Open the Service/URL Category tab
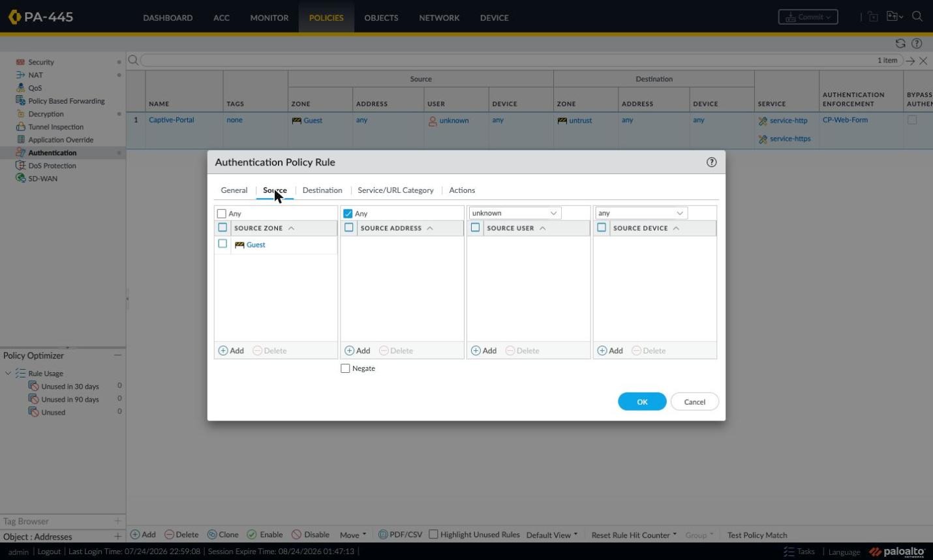933x560 pixels. pos(395,190)
